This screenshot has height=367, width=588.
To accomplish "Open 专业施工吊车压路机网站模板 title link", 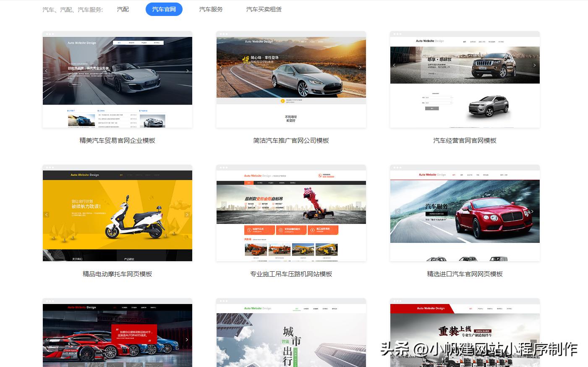I will [x=291, y=274].
